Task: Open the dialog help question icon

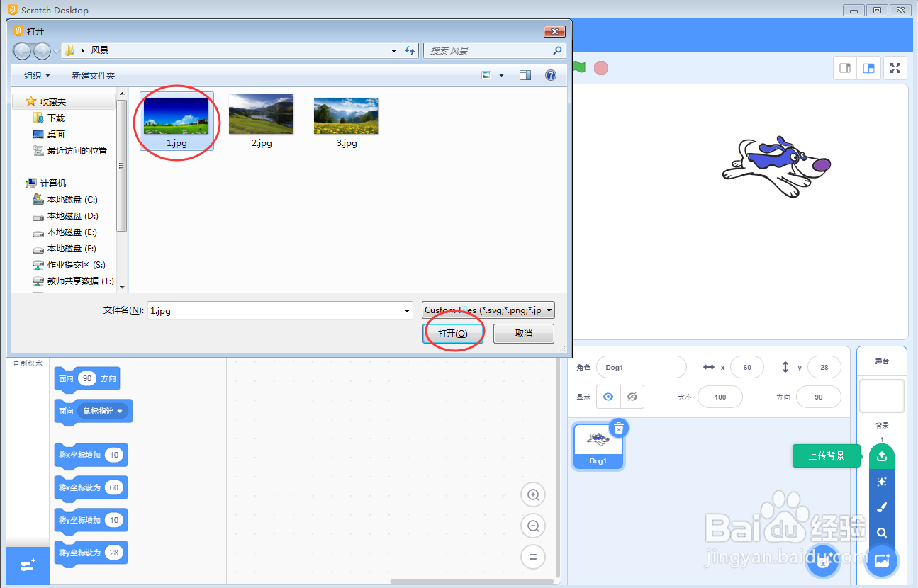Action: [550, 75]
